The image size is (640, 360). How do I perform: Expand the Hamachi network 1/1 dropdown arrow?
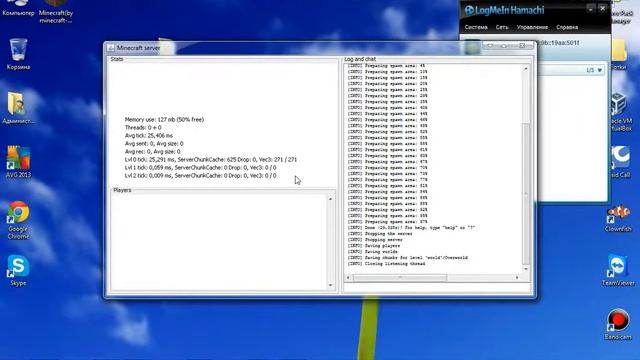[x=600, y=70]
